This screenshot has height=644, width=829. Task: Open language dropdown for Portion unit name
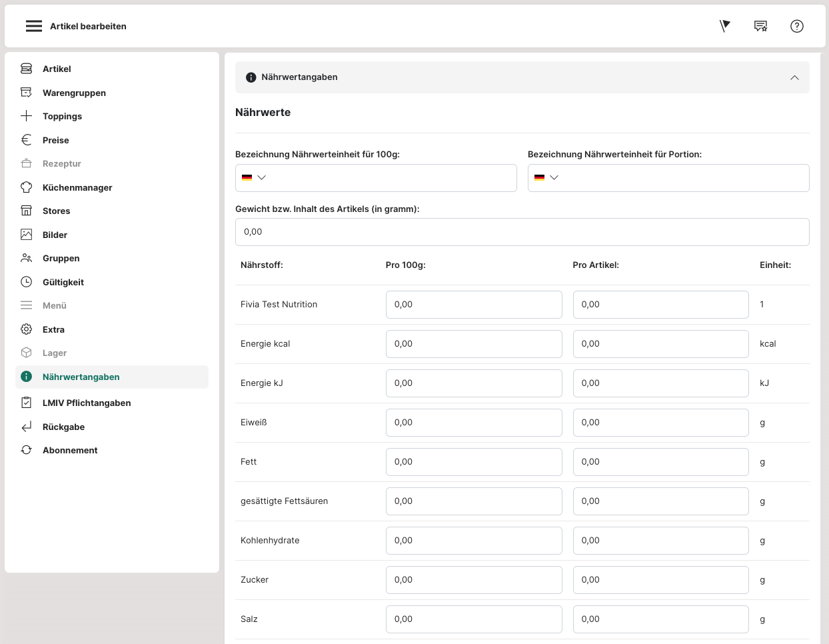tap(546, 177)
